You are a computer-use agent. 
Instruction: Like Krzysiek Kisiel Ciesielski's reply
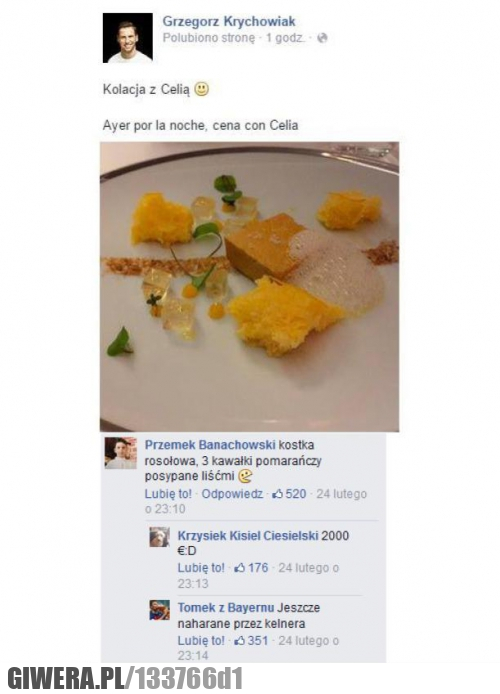(201, 568)
